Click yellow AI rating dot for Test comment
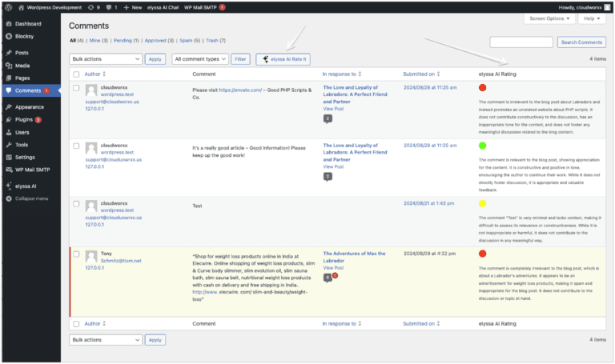This screenshot has width=615, height=364. 482,203
